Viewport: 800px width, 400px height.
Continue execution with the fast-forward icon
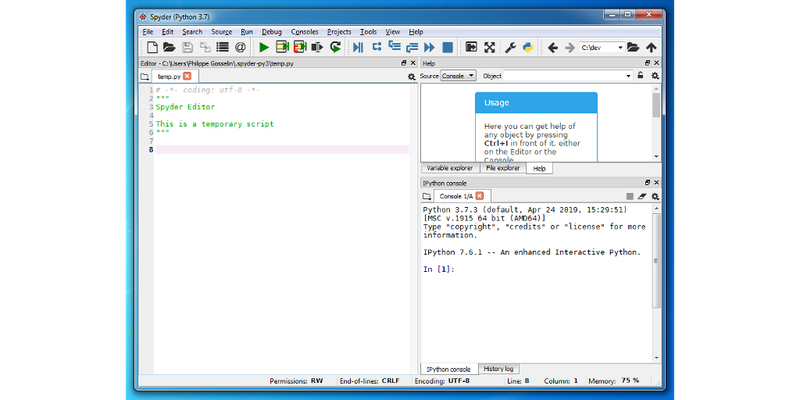tap(430, 47)
